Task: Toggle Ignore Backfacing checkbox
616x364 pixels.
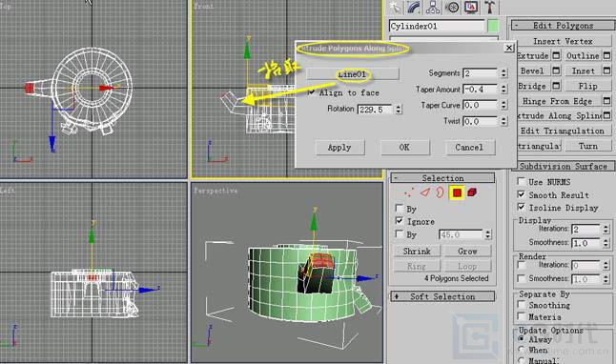Action: click(400, 221)
